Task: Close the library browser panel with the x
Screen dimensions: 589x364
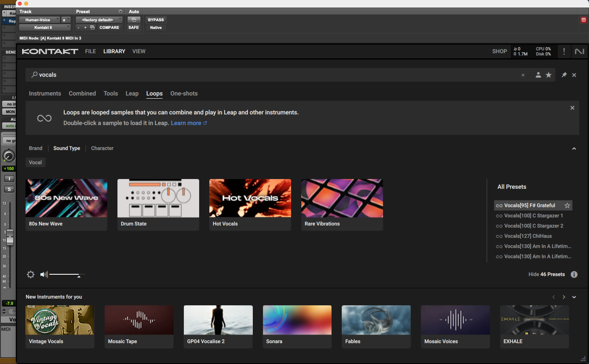Action: 574,75
